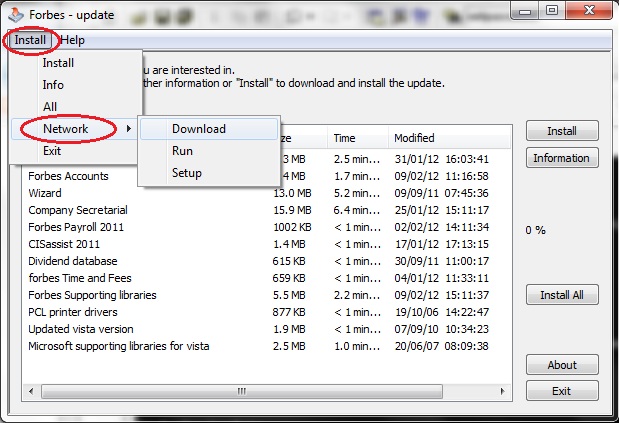Close the Forbes update window
Viewport: 619px width, 423px height.
click(x=589, y=11)
